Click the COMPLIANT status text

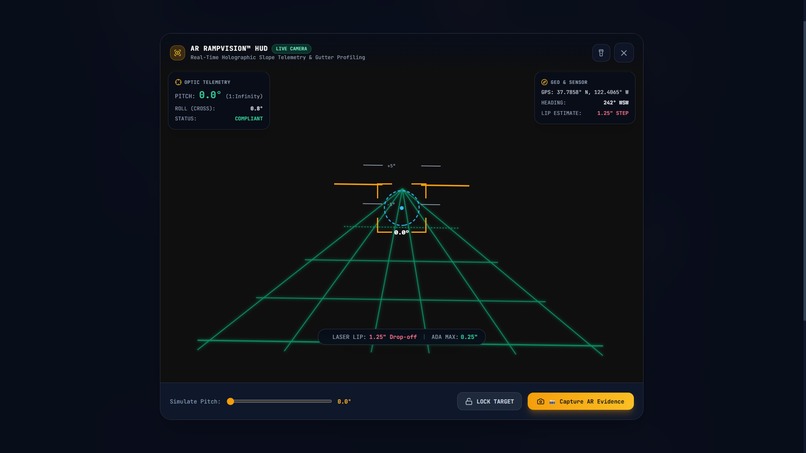pyautogui.click(x=249, y=119)
